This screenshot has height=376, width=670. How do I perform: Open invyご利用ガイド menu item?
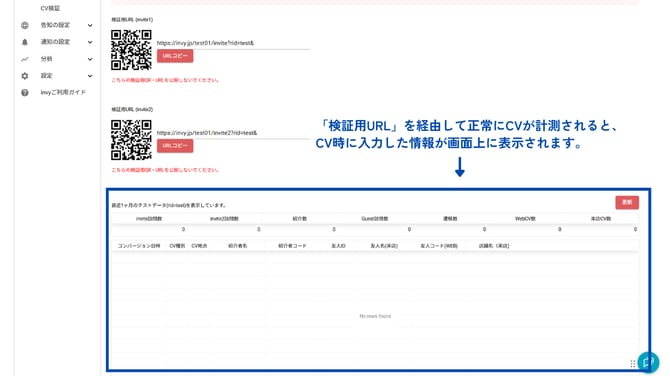63,92
